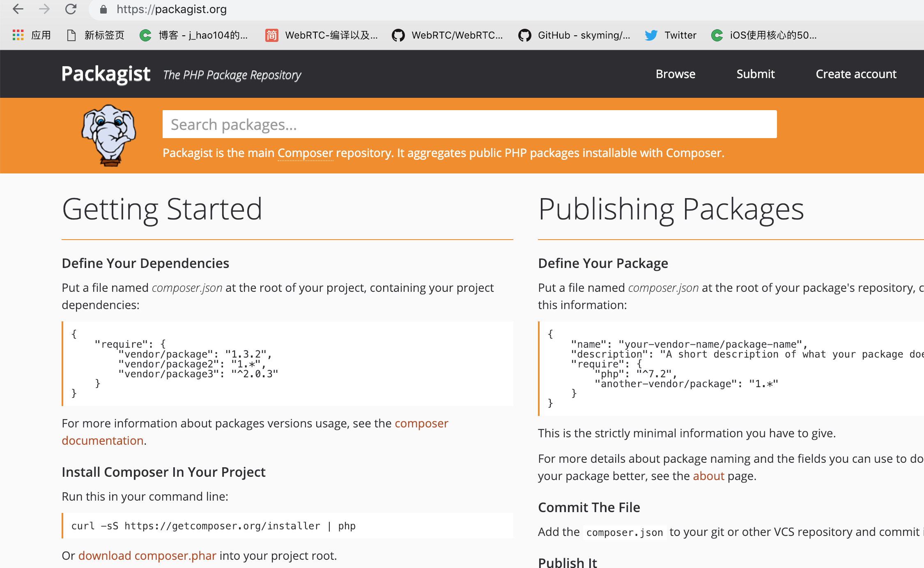Open the about page link
Image resolution: width=924 pixels, height=568 pixels.
[708, 476]
